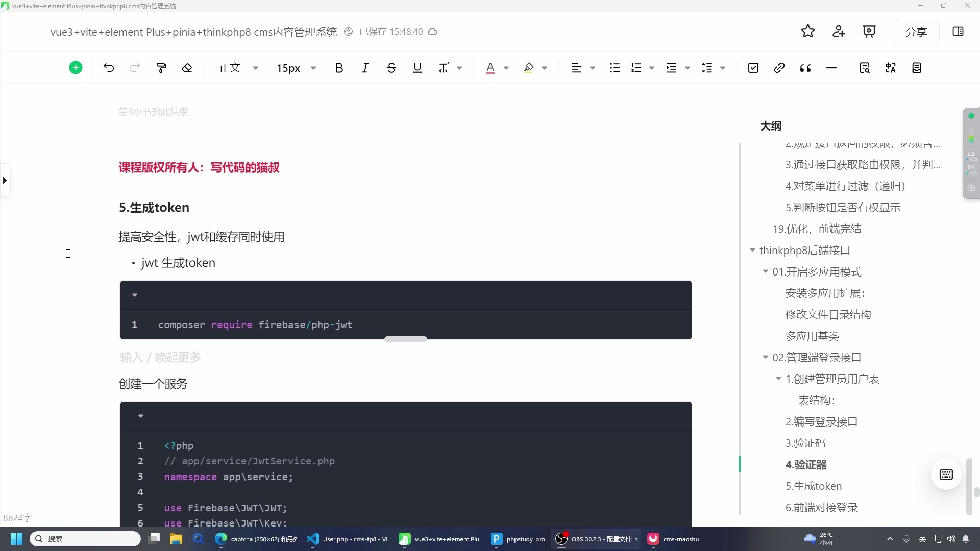980x551 pixels.
Task: Open the translate tool
Action: 891,68
